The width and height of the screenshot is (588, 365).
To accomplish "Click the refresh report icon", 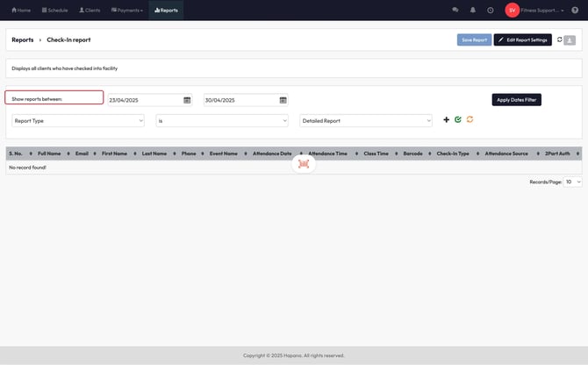I will point(560,39).
